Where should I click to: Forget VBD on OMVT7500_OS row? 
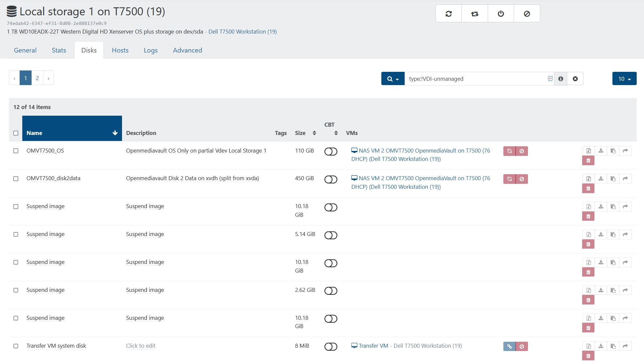click(522, 151)
